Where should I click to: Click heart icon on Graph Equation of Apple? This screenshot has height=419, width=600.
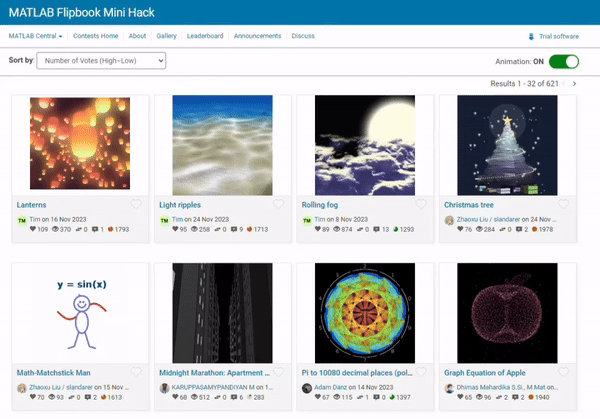click(564, 371)
